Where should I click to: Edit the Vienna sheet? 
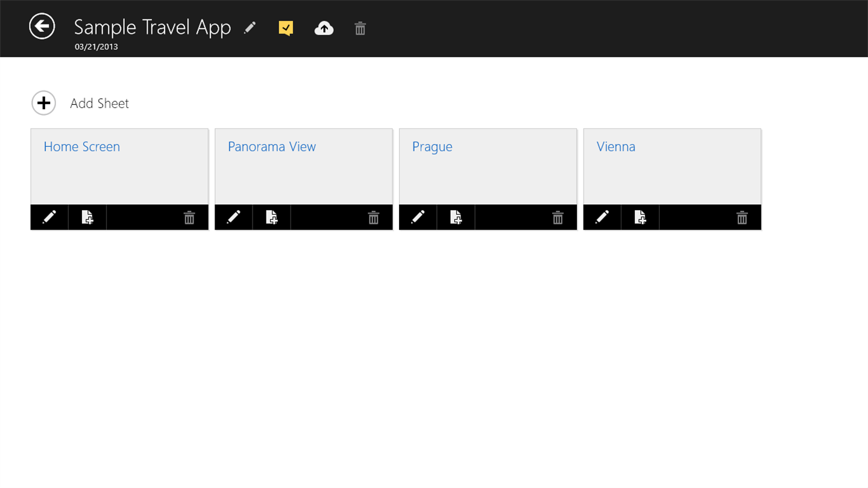[602, 217]
